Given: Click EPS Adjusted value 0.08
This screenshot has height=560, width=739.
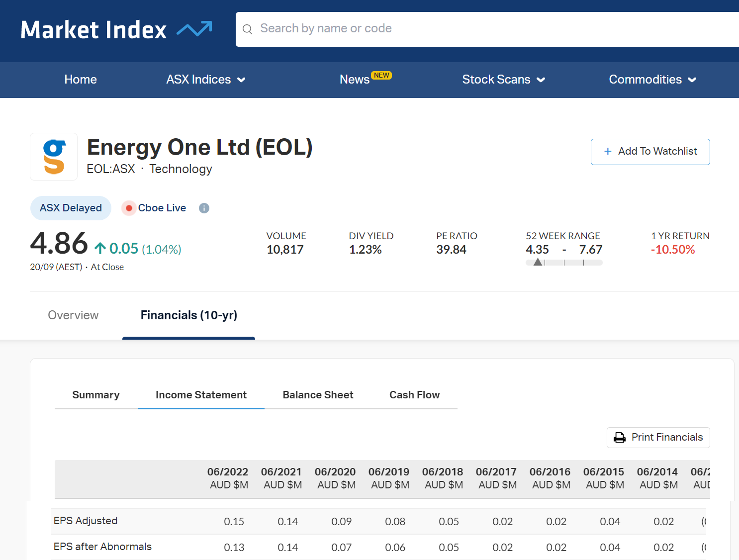Looking at the screenshot, I should coord(395,522).
